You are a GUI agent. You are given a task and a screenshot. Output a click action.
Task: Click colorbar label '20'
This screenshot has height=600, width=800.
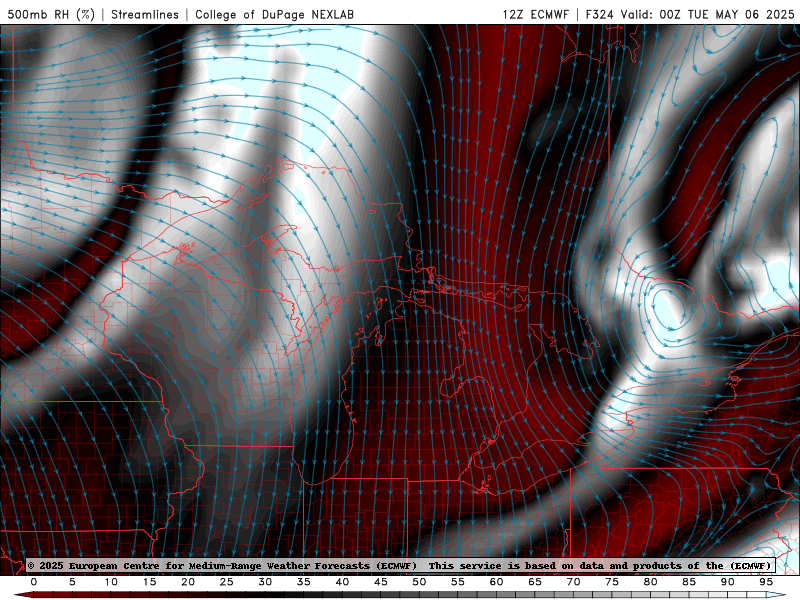point(188,582)
